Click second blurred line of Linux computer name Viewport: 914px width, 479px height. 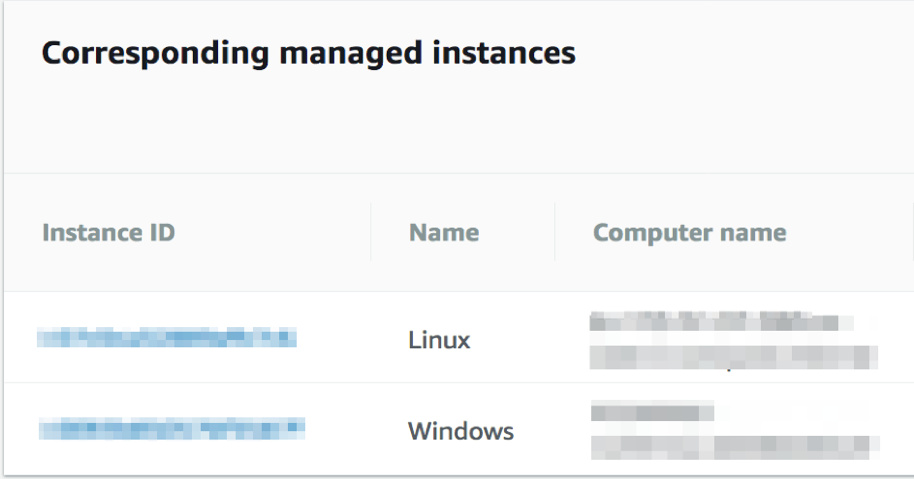[x=733, y=356]
